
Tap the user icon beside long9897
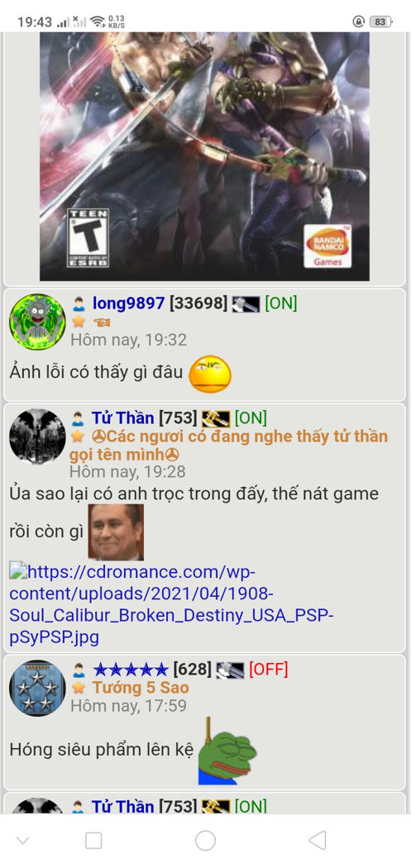(x=79, y=303)
